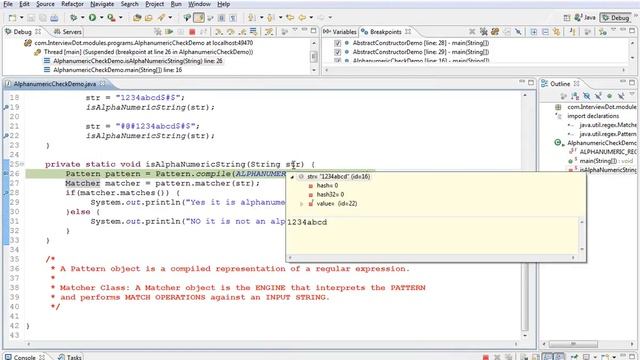Toggle Use Step Filters in Debug view
This screenshot has height=360, width=640.
(269, 31)
